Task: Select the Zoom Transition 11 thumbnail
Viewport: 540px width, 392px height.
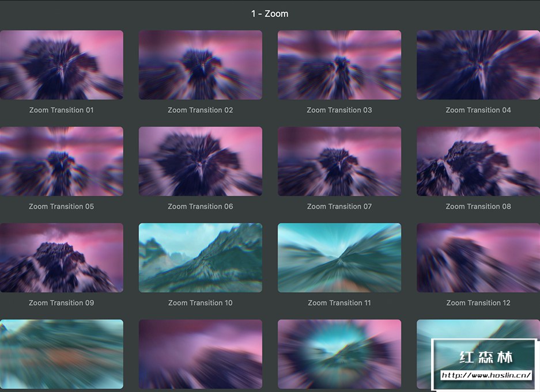Action: (x=339, y=258)
